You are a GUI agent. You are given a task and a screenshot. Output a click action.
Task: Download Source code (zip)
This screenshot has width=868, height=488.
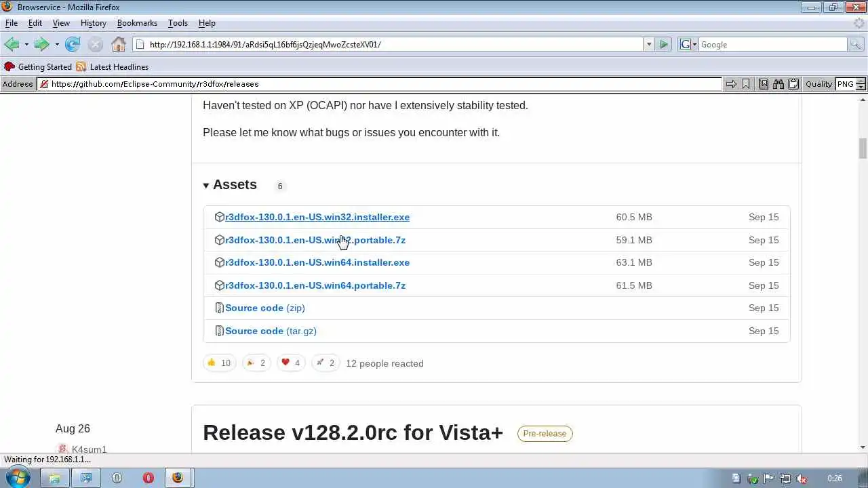tap(265, 308)
